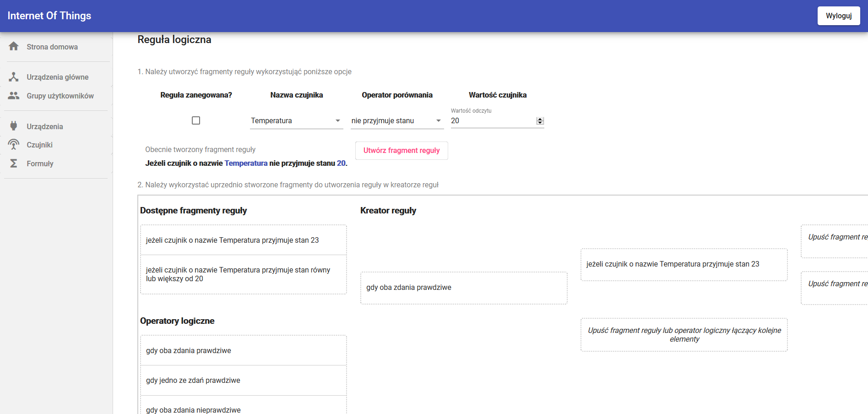Click 'przyjmuje stan 23' fragment in Kreator reguły
868x414 pixels.
(x=684, y=264)
